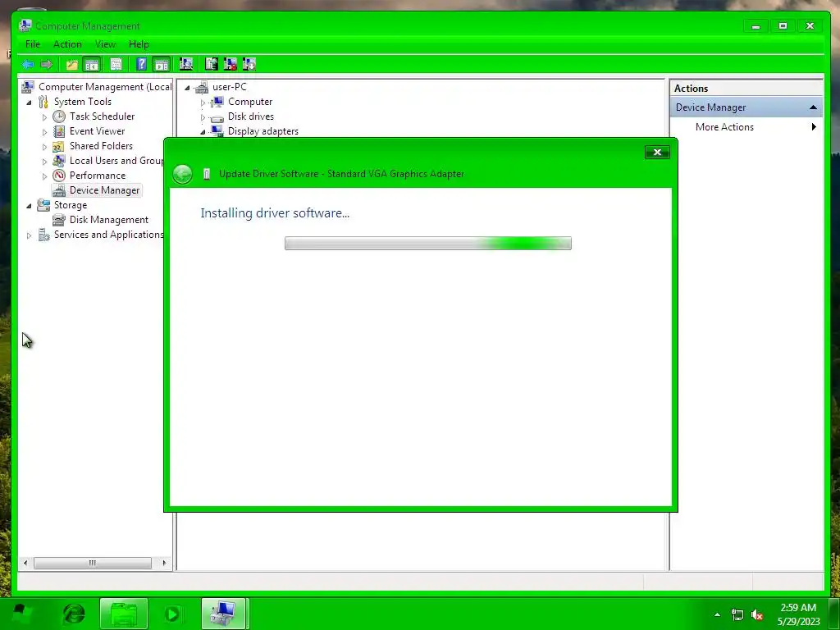Click the Disable device toolbar icon
The image size is (840, 630).
[x=249, y=65]
